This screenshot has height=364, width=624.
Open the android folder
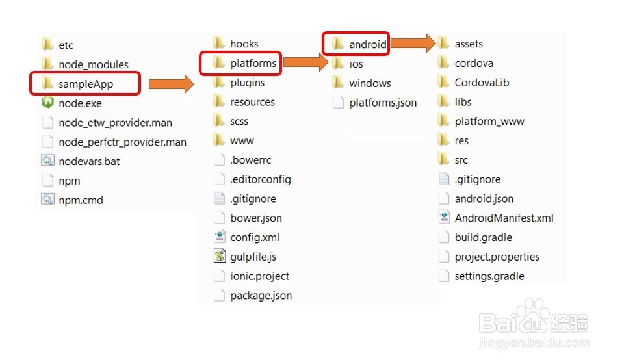(367, 45)
